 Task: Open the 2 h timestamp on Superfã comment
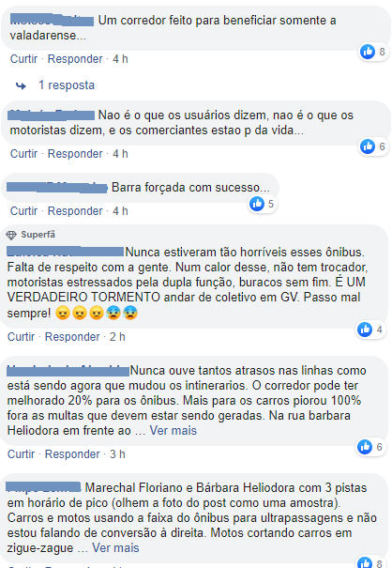[x=117, y=337]
